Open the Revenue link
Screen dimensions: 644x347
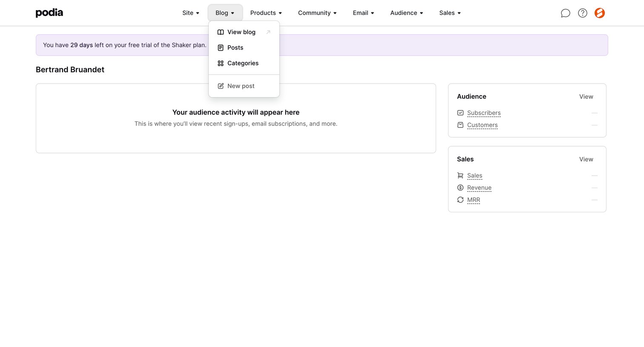pyautogui.click(x=479, y=188)
